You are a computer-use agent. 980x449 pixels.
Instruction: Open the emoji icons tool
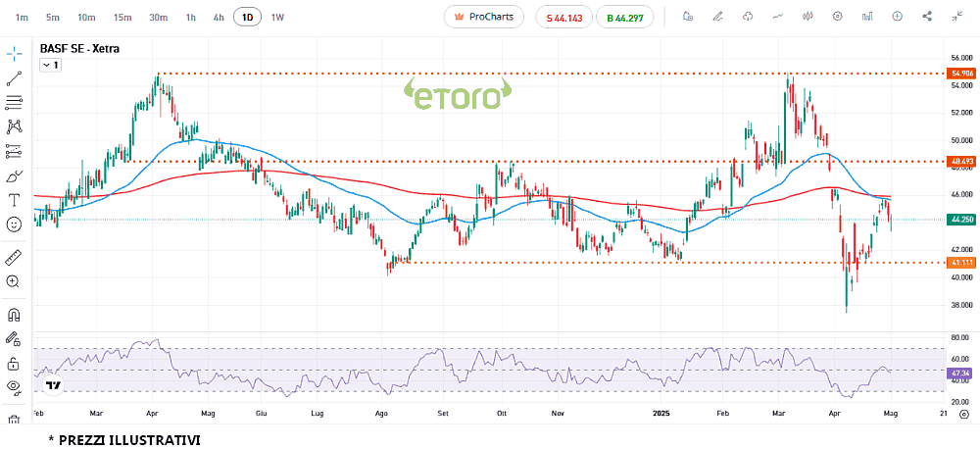pyautogui.click(x=14, y=224)
